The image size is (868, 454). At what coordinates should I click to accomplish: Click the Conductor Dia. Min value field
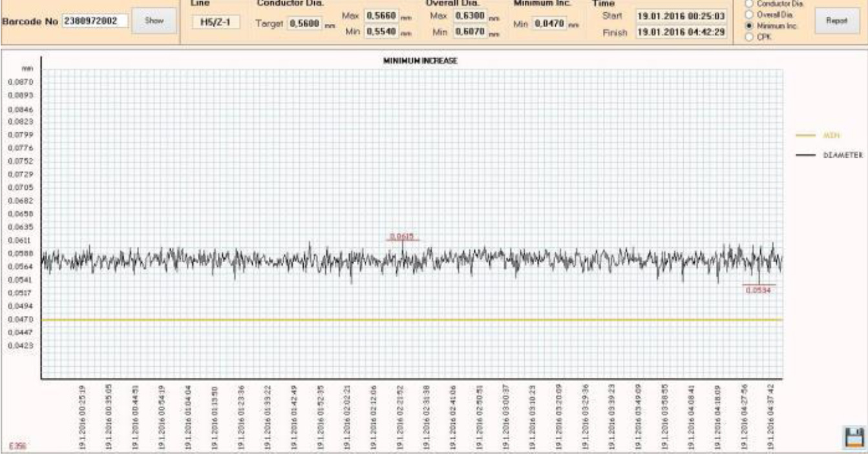click(381, 31)
